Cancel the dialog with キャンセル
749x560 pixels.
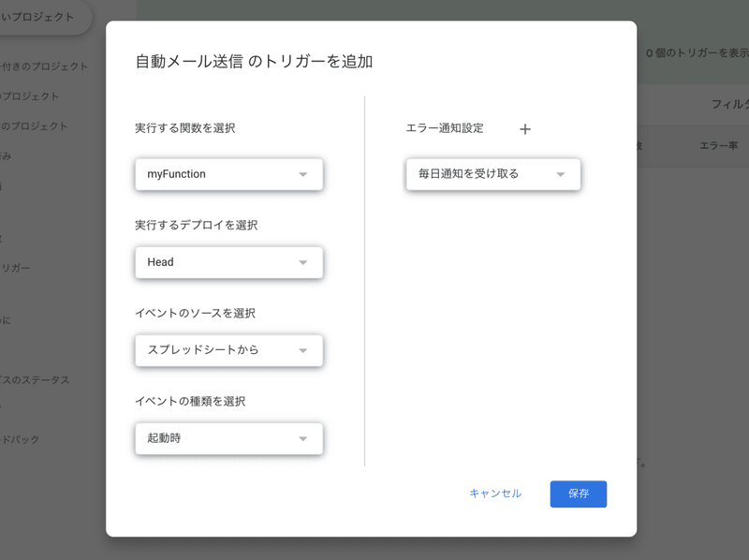click(x=496, y=494)
